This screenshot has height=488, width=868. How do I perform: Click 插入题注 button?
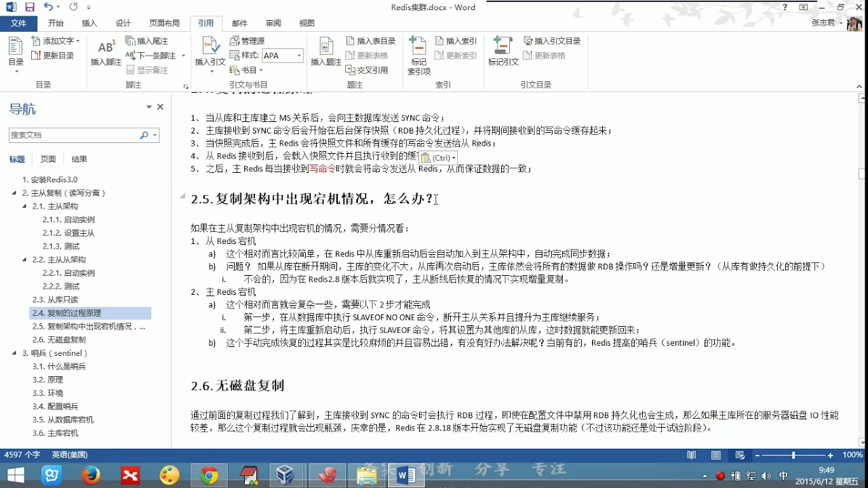pos(326,52)
